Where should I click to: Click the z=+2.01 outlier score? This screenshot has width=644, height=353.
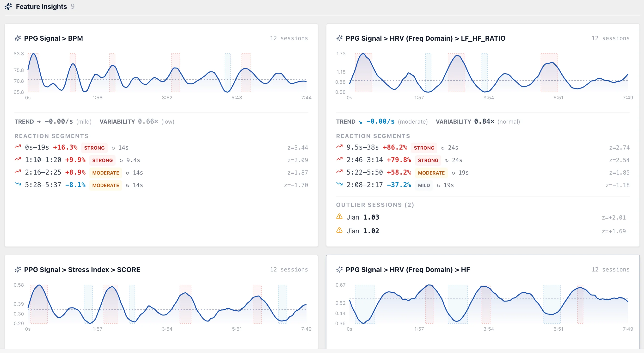614,218
